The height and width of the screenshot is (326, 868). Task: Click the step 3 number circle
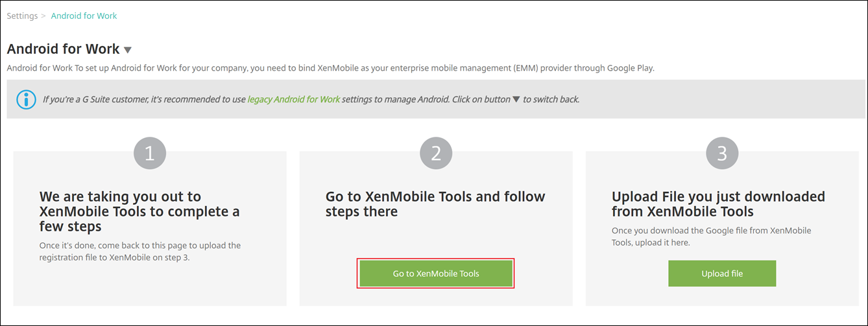point(722,154)
